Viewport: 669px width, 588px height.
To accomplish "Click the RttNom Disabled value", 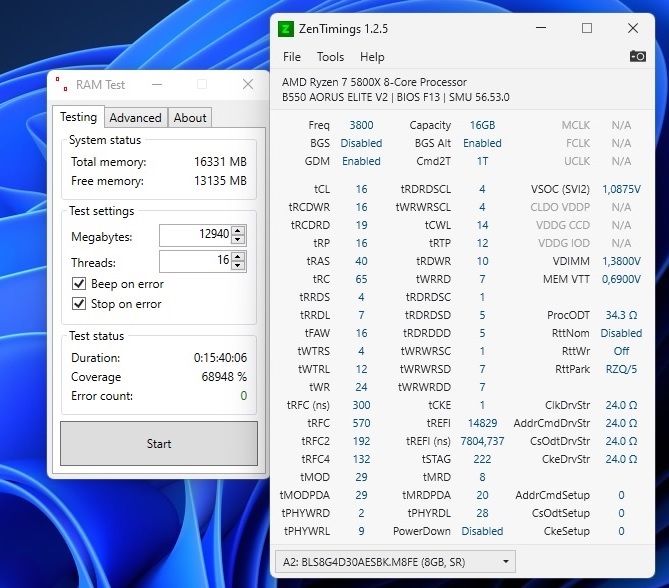I will [x=621, y=333].
